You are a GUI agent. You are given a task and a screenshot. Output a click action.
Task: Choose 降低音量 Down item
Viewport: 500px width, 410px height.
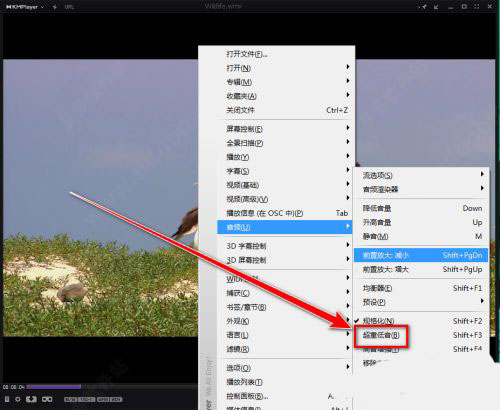(421, 208)
